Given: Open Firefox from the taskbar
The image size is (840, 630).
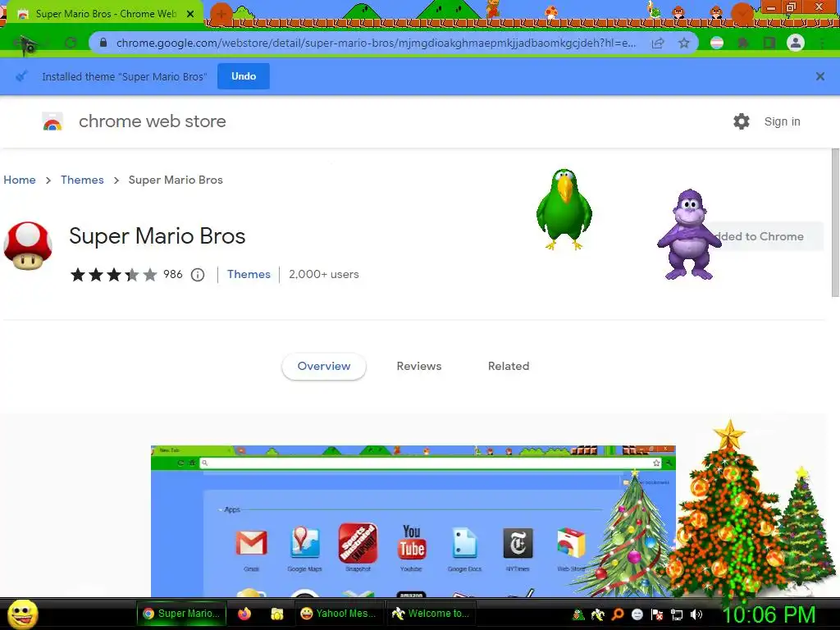Looking at the screenshot, I should pos(244,614).
